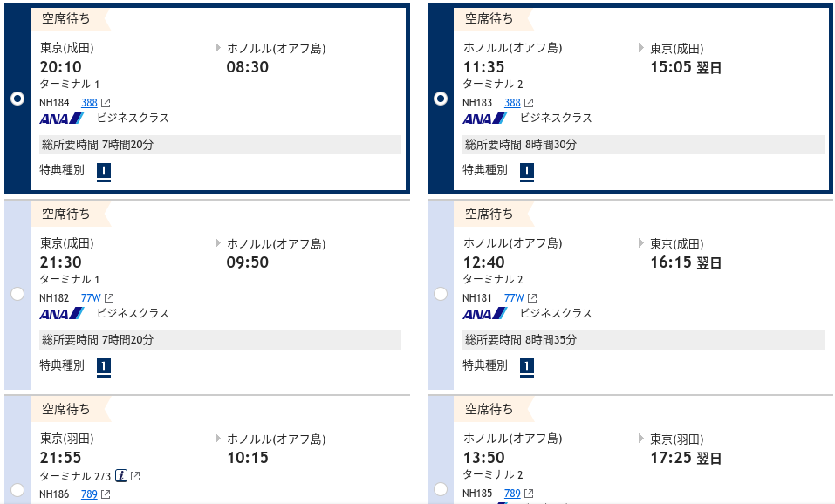Select the 21:30 Narita departure NH182 radio button
835x504 pixels.
pos(17,294)
